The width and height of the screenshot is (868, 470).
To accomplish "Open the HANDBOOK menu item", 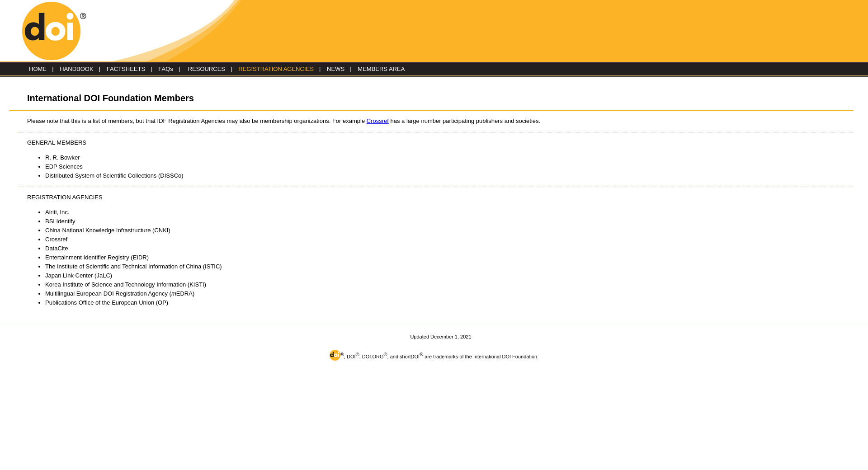I will (x=76, y=69).
